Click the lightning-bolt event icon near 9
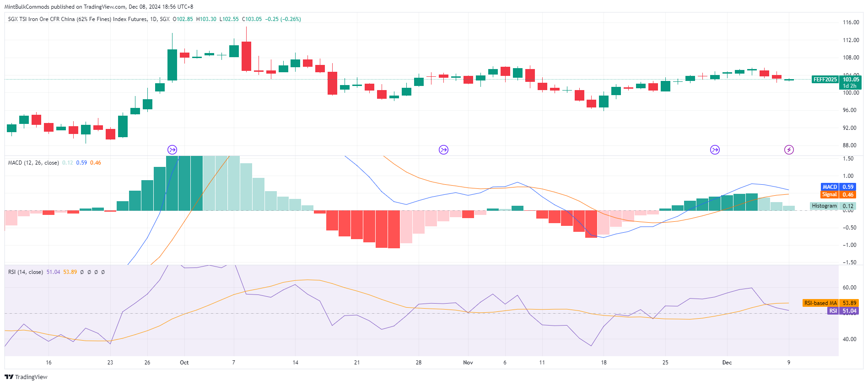Image resolution: width=868 pixels, height=385 pixels. click(x=789, y=150)
